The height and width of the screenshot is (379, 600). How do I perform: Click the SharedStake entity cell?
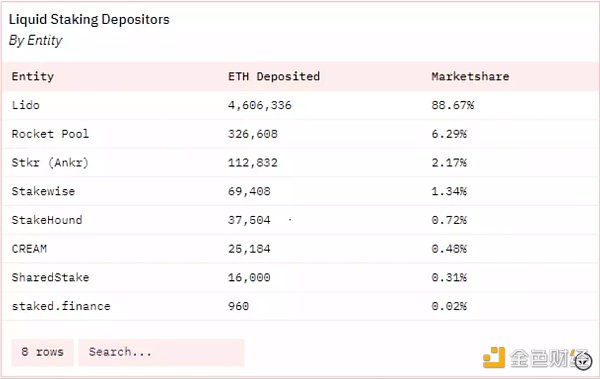coord(50,278)
